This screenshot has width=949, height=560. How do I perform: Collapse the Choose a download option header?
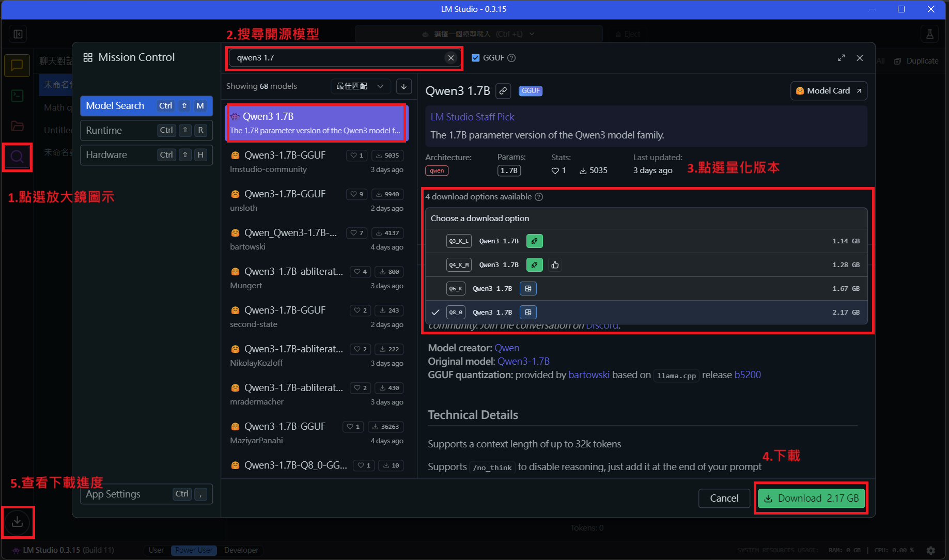click(646, 219)
